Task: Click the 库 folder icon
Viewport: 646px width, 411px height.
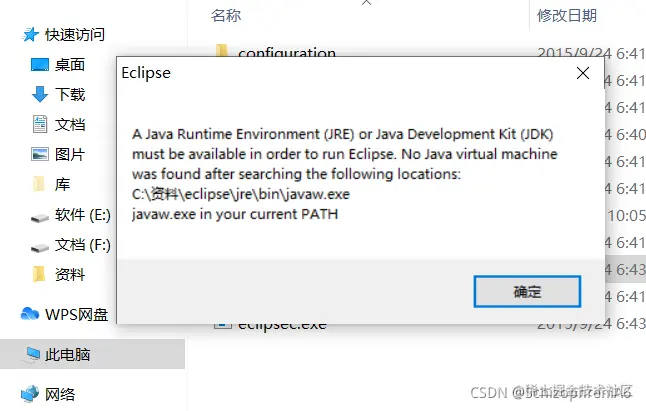Action: (39, 184)
